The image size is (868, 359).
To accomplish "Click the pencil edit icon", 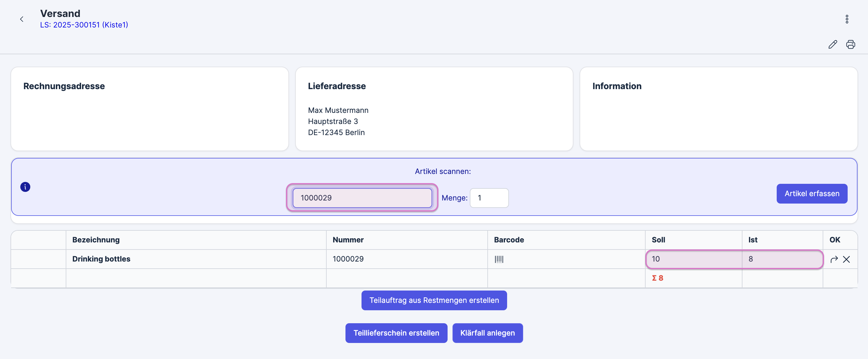I will (832, 44).
